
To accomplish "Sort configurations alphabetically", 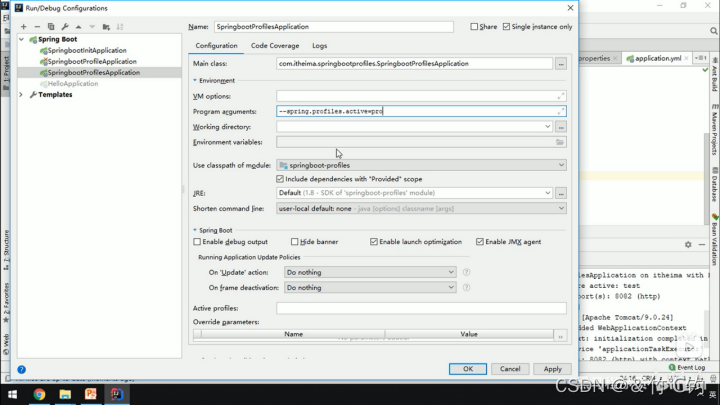I will [x=120, y=27].
